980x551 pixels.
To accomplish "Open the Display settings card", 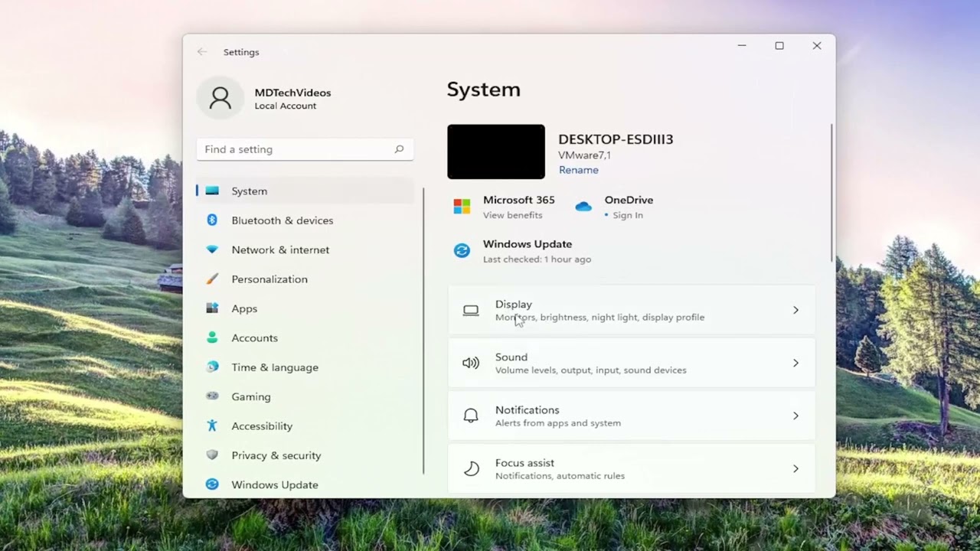I will pos(632,310).
